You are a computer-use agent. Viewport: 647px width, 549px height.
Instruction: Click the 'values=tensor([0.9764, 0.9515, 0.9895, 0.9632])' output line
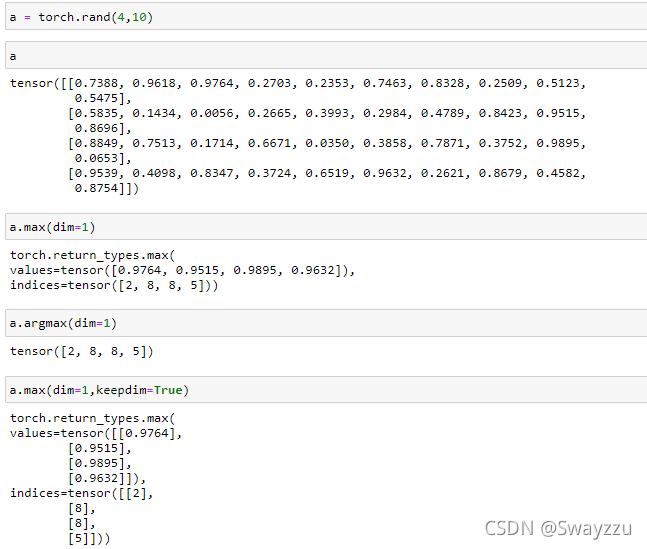(182, 269)
